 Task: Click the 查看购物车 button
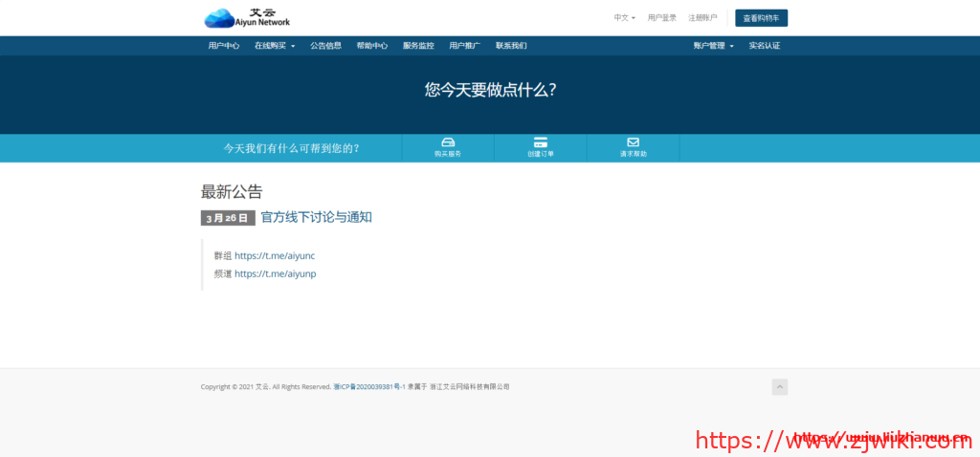tap(761, 18)
